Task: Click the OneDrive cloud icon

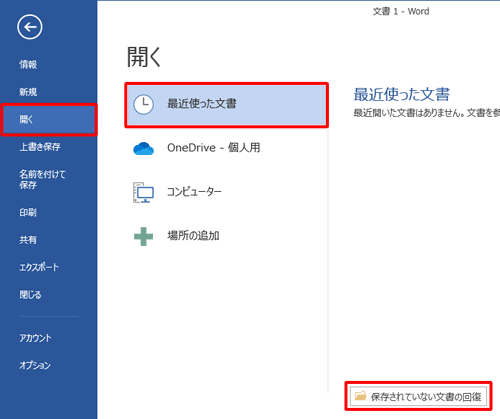Action: click(x=143, y=148)
